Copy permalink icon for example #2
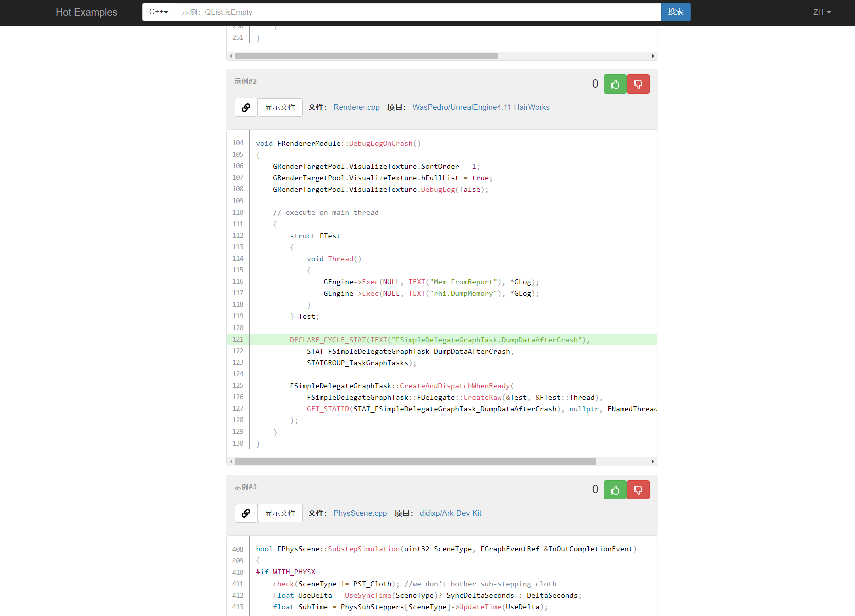 pos(246,107)
